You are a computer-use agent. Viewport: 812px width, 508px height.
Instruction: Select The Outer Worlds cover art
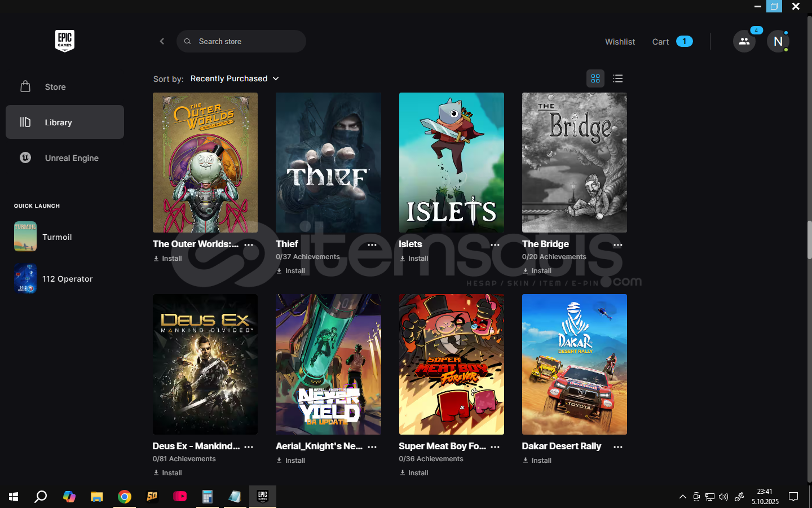pyautogui.click(x=205, y=163)
